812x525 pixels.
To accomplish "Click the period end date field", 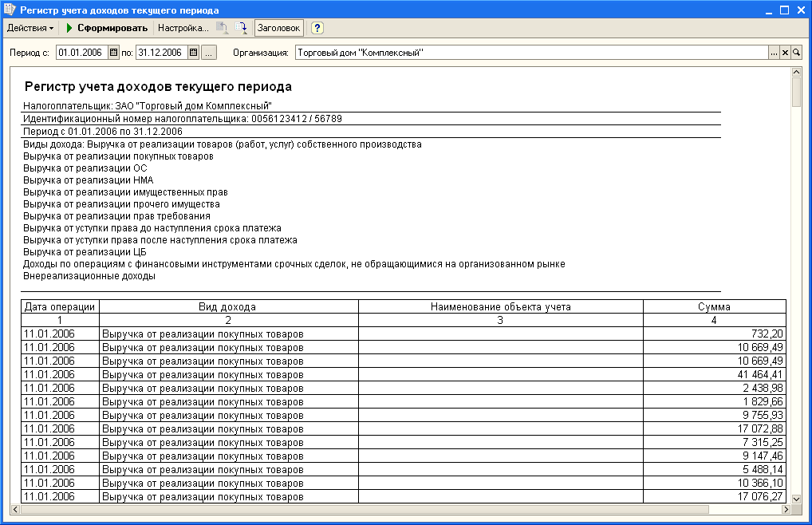I will coord(162,53).
